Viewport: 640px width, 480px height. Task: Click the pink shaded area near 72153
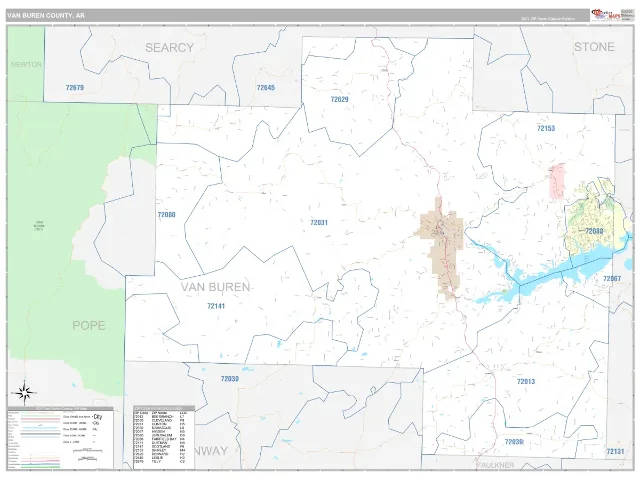[x=557, y=181]
